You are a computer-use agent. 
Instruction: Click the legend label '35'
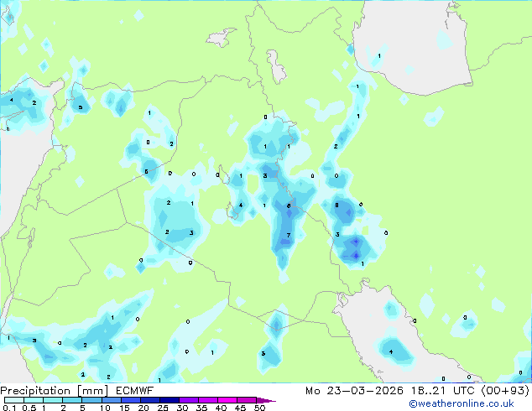(201, 408)
